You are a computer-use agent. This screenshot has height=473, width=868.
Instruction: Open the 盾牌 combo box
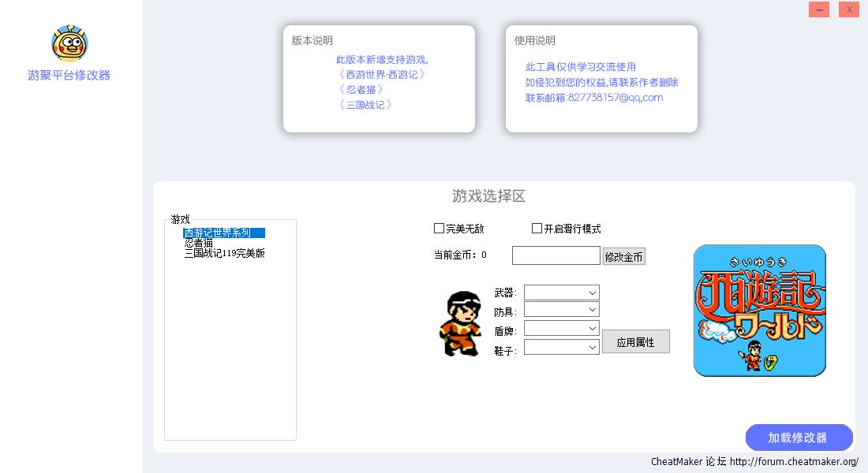(x=561, y=328)
